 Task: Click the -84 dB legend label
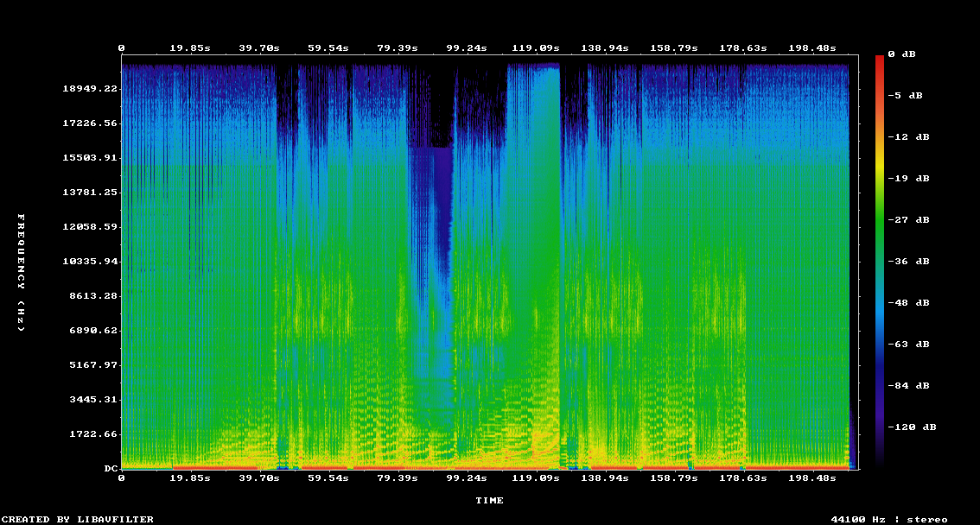[x=911, y=385]
